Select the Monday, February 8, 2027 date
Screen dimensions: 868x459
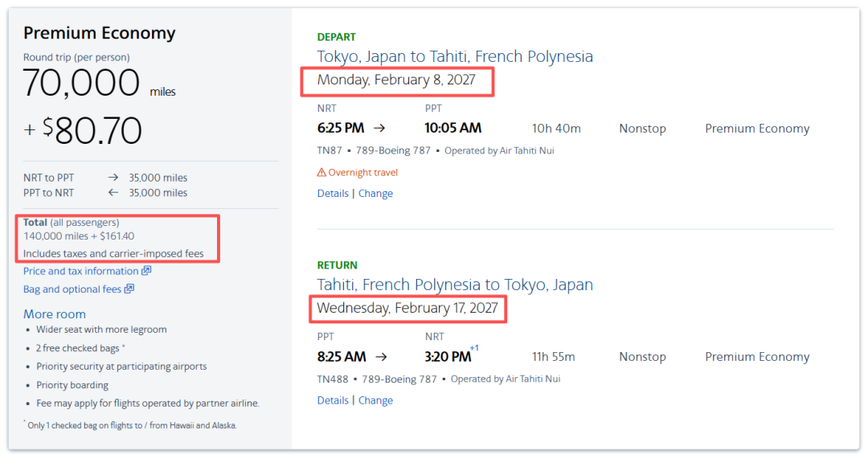click(396, 80)
